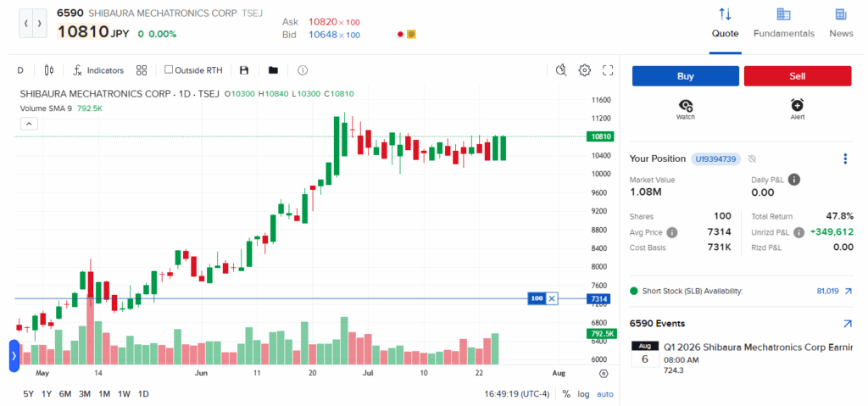Toggle position value visibility eye icon
Screen dimensions: 868x406
pyautogui.click(x=752, y=159)
